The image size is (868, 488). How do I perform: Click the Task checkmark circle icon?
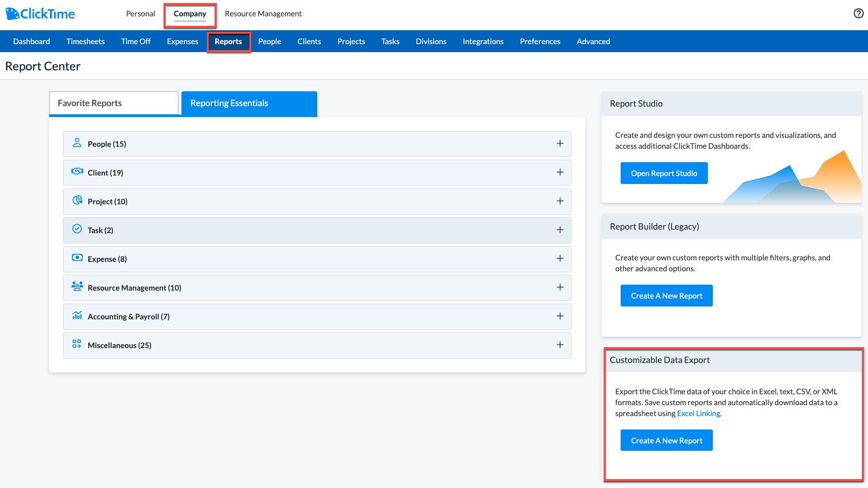77,229
